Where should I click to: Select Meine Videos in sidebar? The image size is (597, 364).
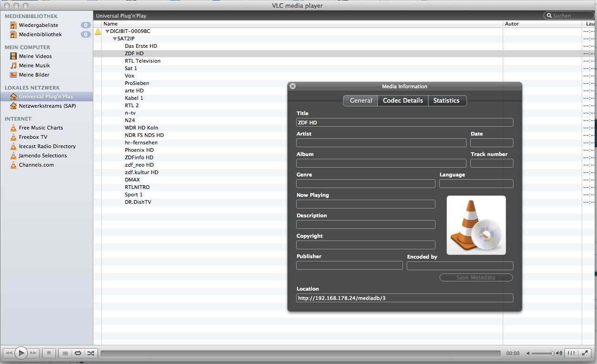click(35, 56)
